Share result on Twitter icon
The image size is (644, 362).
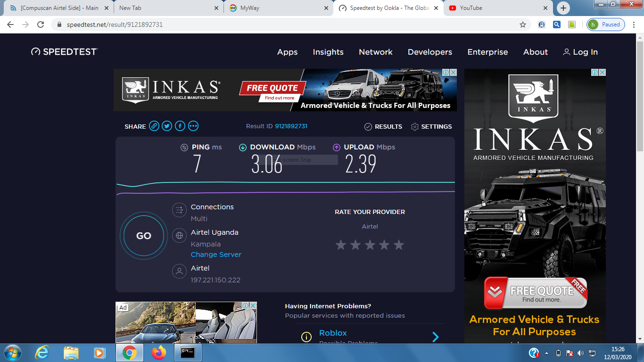click(x=167, y=126)
